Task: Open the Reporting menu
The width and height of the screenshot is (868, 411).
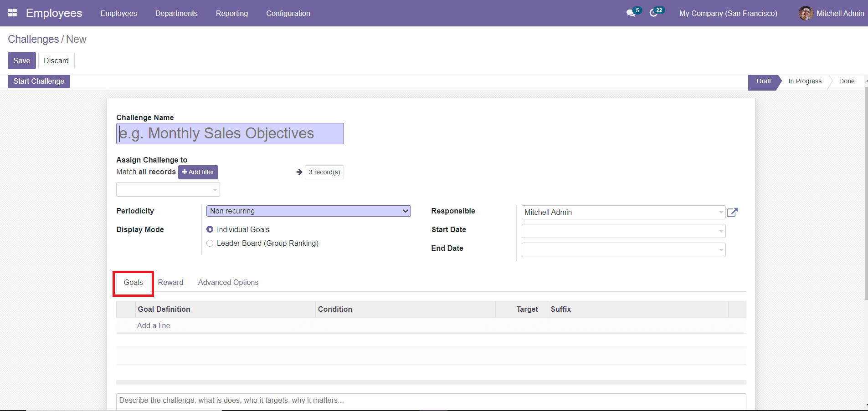Action: [x=232, y=13]
